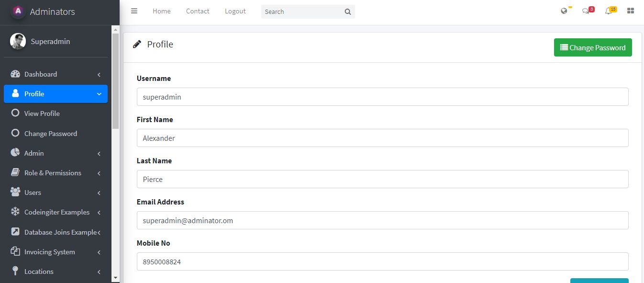Screen dimensions: 644x283
Task: Open the Contact nav link
Action: 198,11
